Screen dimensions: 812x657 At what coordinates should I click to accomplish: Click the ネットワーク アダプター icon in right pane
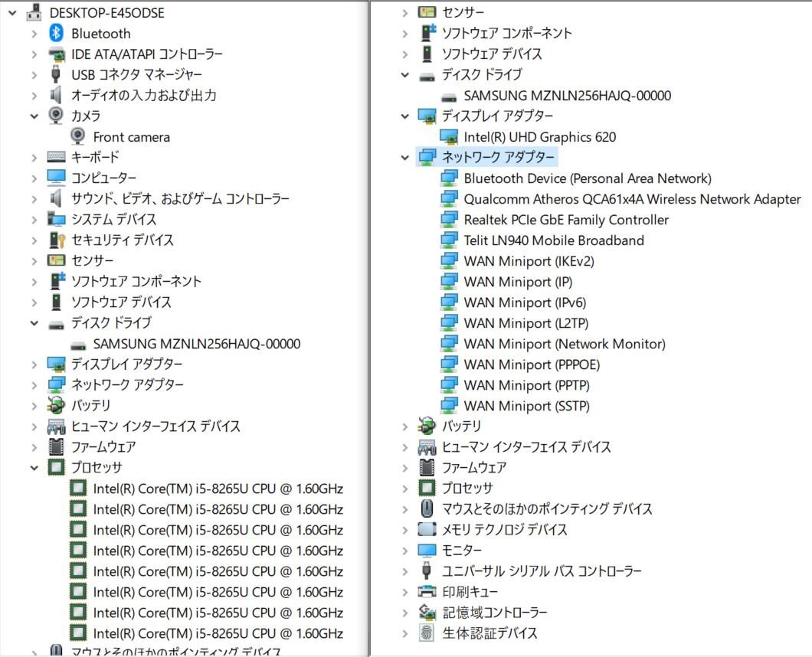click(427, 157)
